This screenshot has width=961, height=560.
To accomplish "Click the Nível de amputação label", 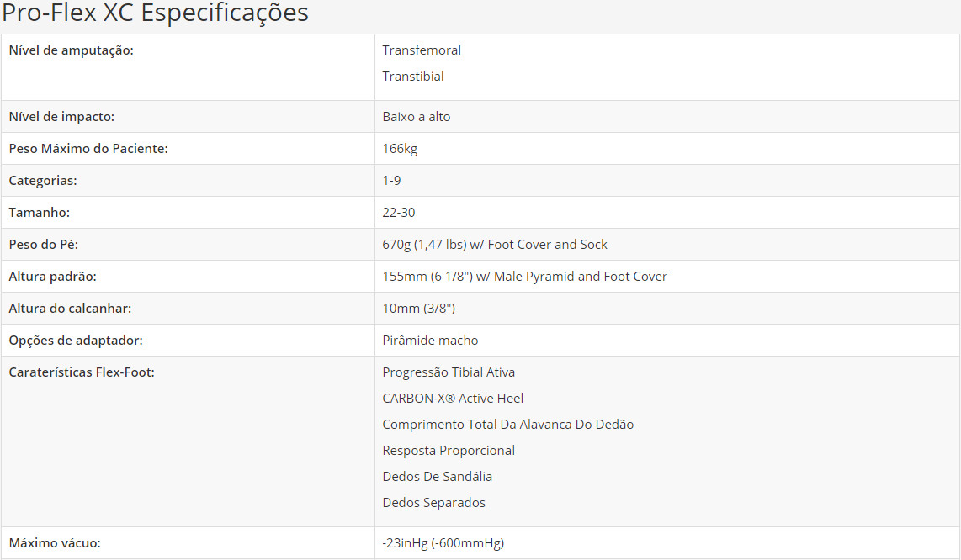I will click(71, 50).
